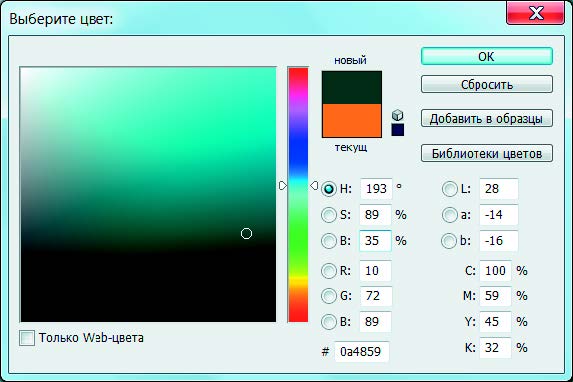Click the Сбросить button
This screenshot has height=382, width=573.
pyautogui.click(x=487, y=84)
